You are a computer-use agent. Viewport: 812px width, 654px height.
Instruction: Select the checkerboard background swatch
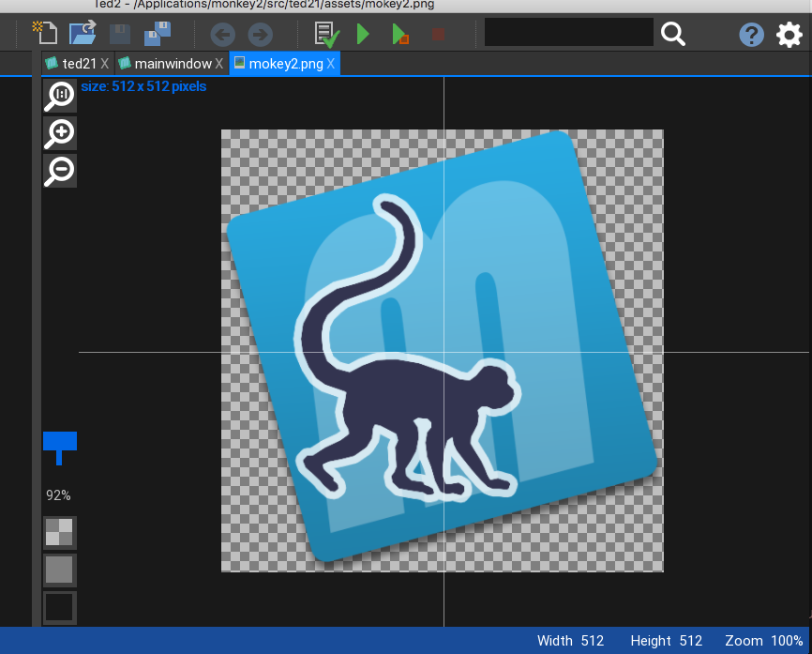60,532
